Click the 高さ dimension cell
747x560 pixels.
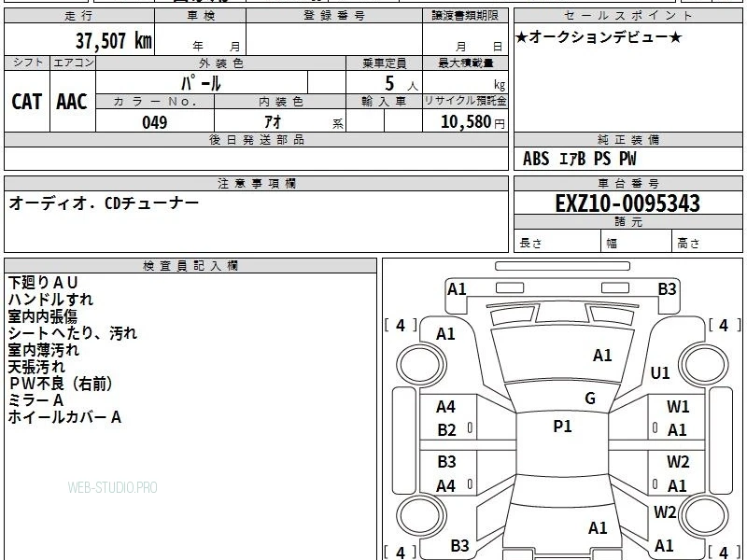[707, 243]
